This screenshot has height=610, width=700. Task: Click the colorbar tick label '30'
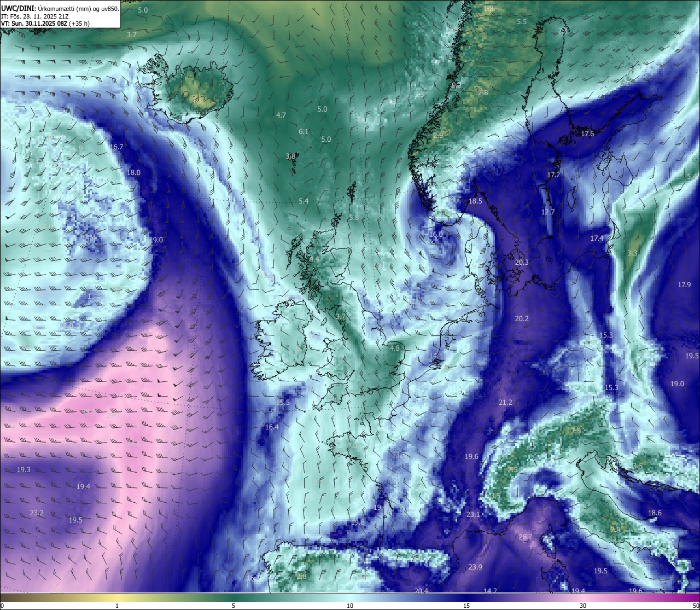coord(583,605)
